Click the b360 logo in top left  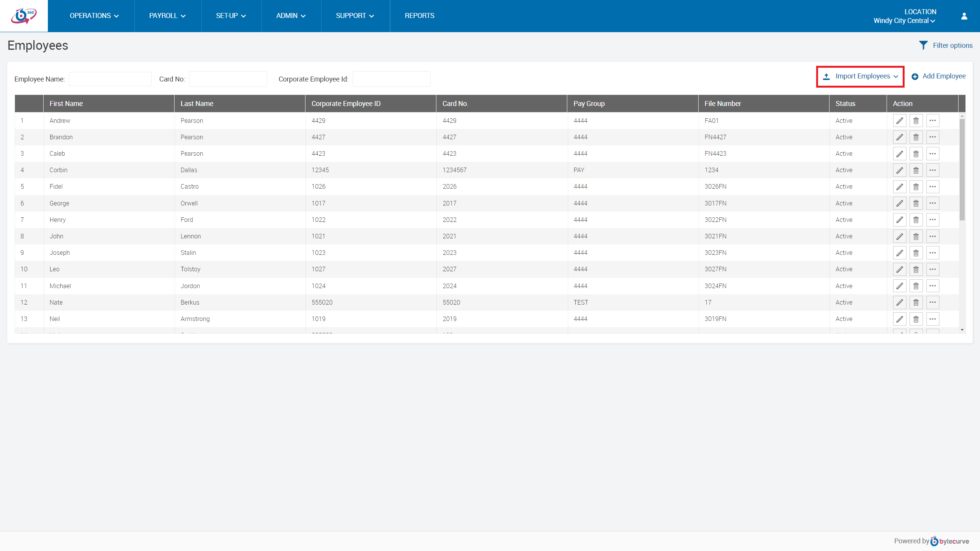coord(24,16)
